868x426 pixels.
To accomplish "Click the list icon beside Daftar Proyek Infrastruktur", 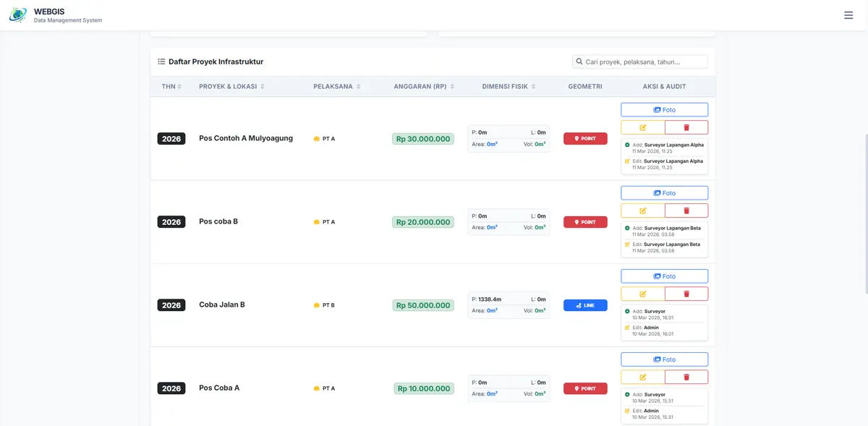I will (x=161, y=62).
